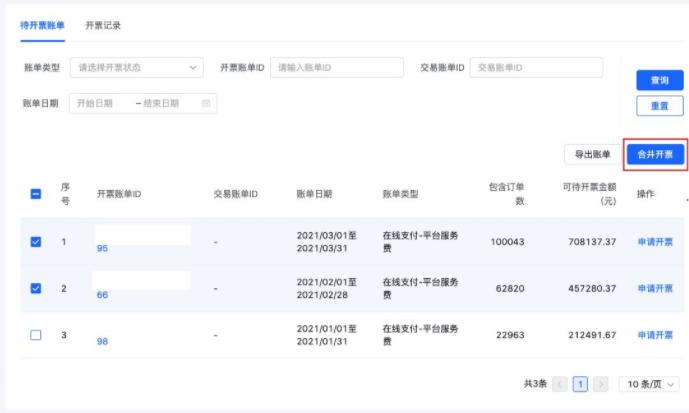Uncheck the row 1 checkbox

[36, 241]
